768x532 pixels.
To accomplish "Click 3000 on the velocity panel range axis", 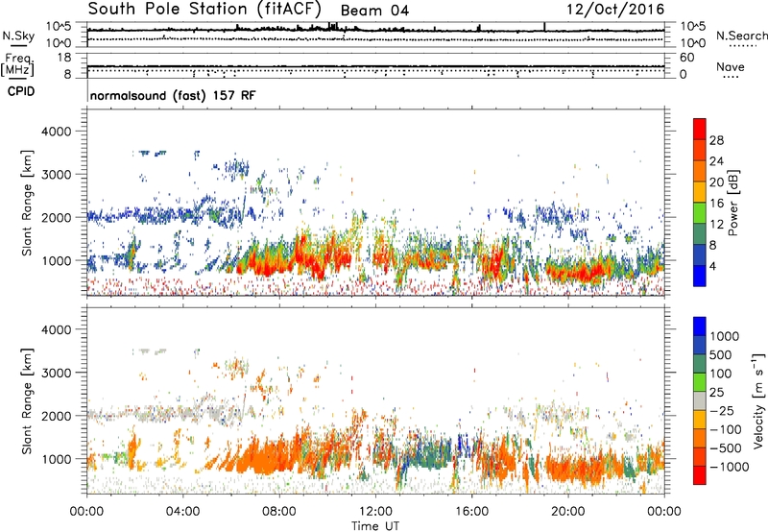I will click(56, 373).
